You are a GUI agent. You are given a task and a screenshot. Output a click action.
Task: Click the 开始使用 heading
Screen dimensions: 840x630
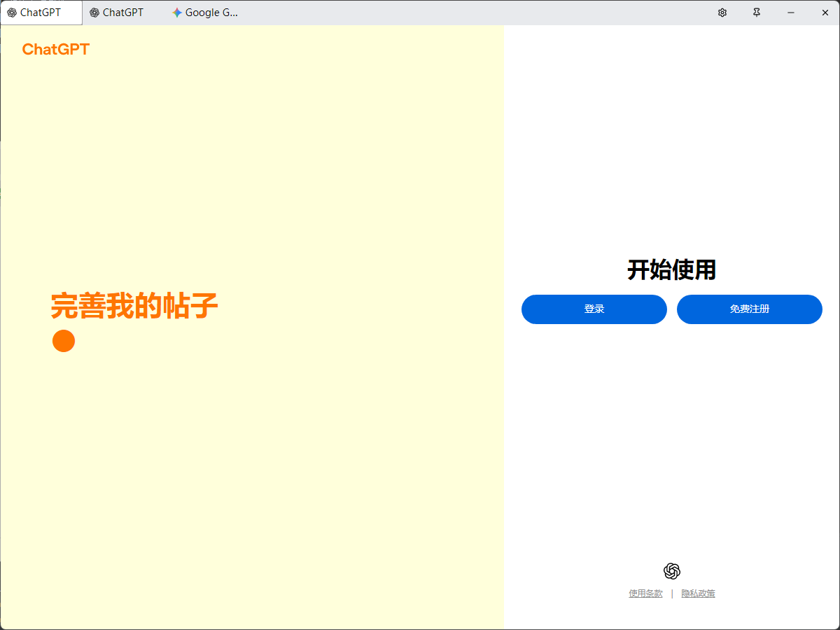[x=671, y=269]
